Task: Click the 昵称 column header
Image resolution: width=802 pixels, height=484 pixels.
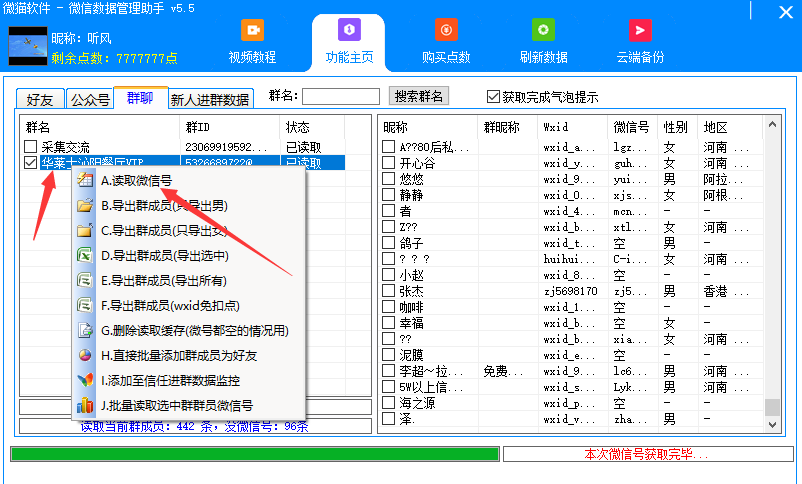Action: coord(429,127)
